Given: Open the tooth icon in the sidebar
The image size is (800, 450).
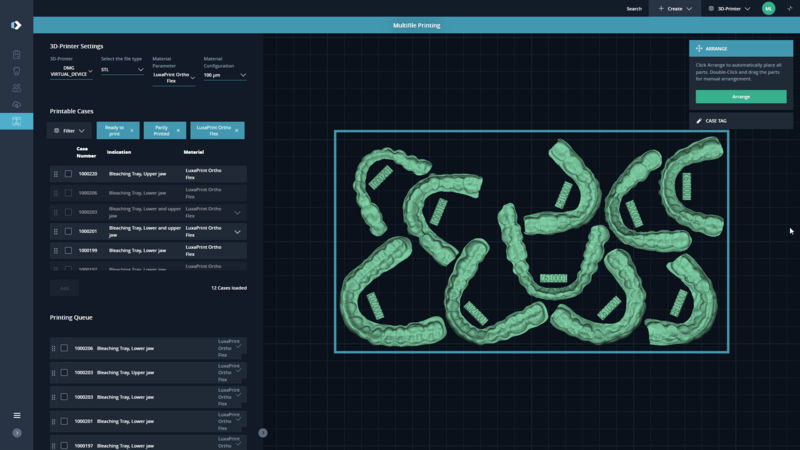Looking at the screenshot, I should pyautogui.click(x=16, y=71).
